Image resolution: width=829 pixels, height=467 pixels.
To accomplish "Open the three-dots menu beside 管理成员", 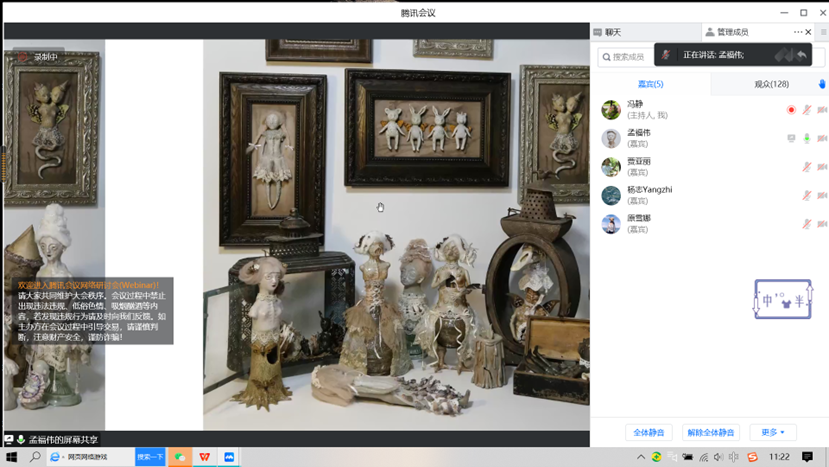I will click(x=798, y=32).
